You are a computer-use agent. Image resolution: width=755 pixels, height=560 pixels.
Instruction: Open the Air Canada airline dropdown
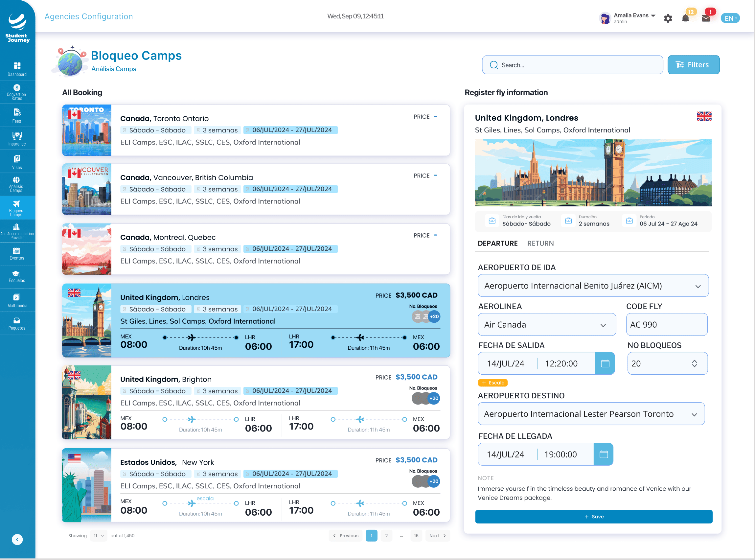547,325
